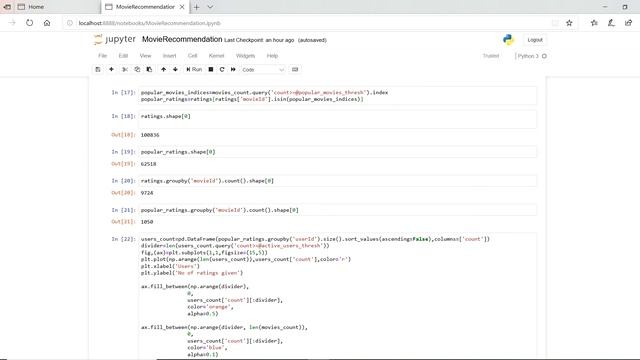Add notes pen icon
This screenshot has height=360, width=640.
coord(611,23)
